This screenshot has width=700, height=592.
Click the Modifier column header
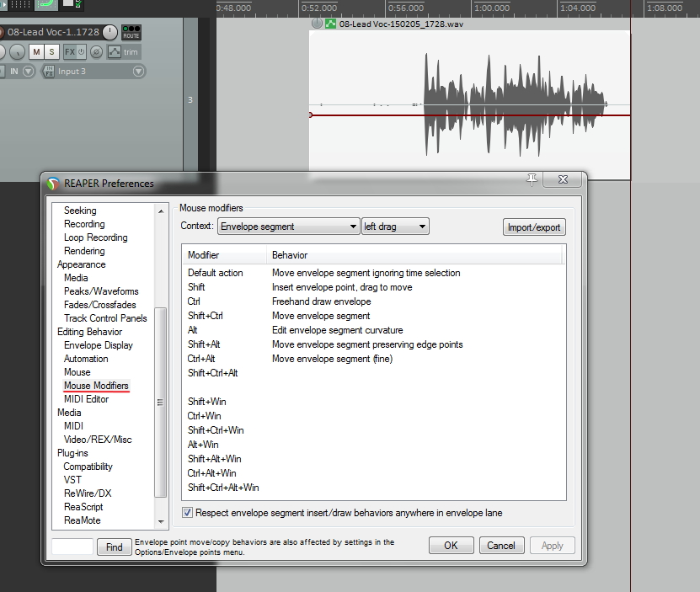pyautogui.click(x=224, y=255)
